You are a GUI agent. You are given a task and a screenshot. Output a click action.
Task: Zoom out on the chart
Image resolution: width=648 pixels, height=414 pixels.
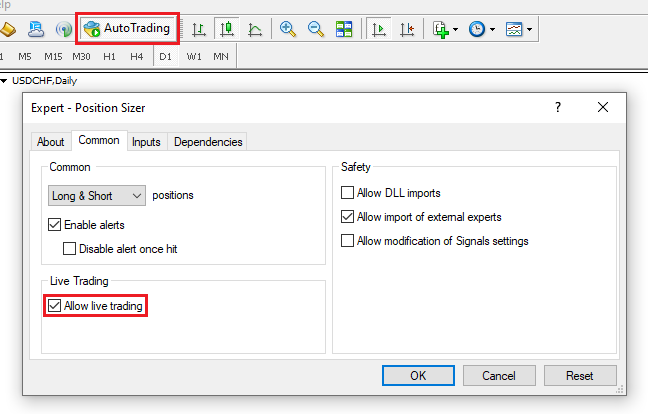click(x=316, y=29)
